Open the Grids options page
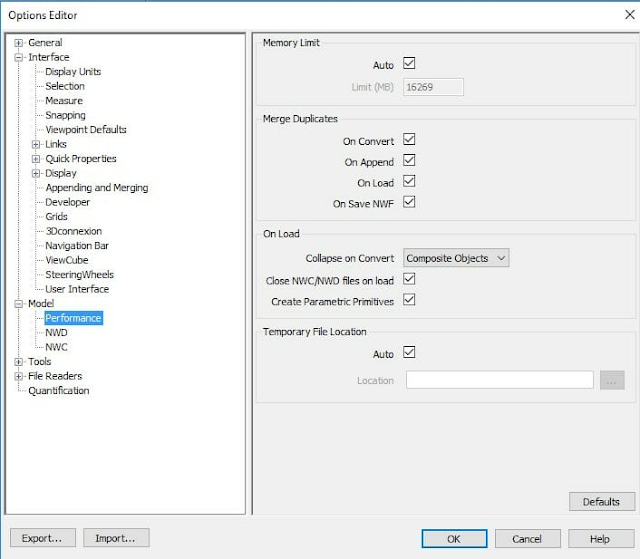The image size is (640, 559). pos(56,217)
